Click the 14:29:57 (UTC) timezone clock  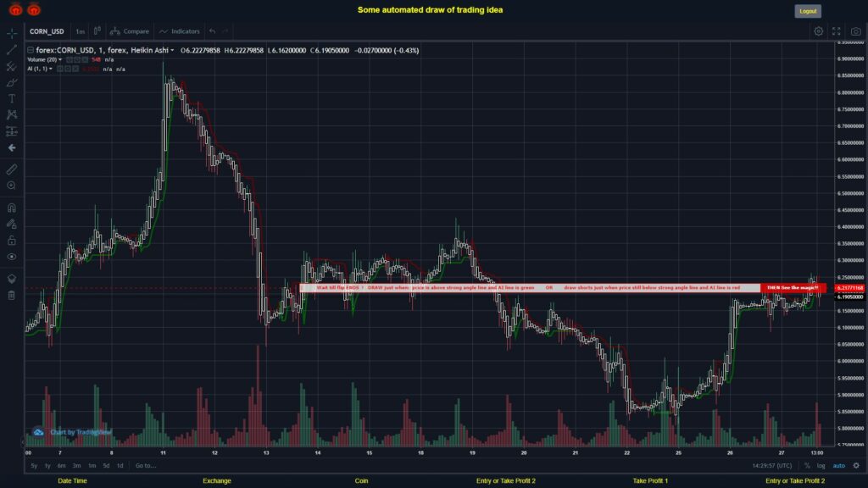coord(772,466)
